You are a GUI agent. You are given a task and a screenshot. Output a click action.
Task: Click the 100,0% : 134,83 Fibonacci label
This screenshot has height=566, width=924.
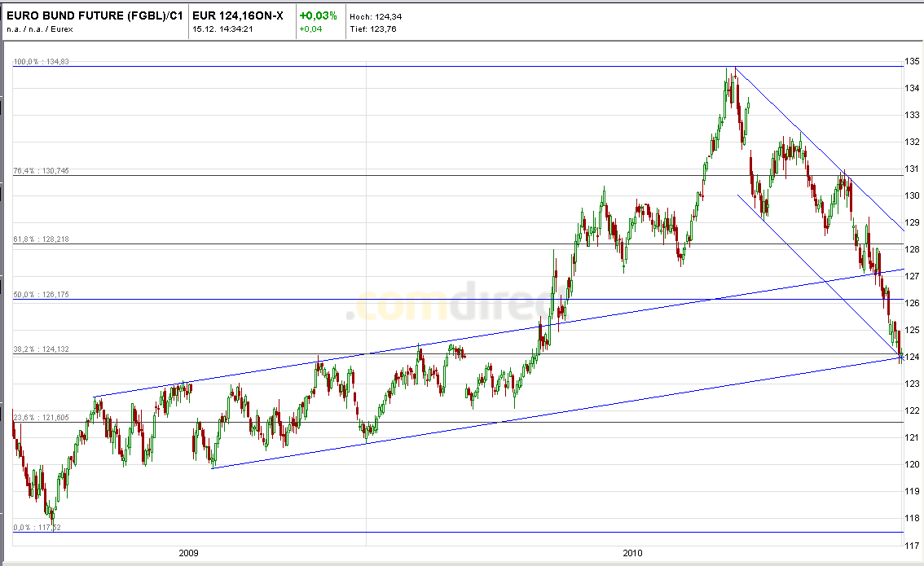(42, 60)
